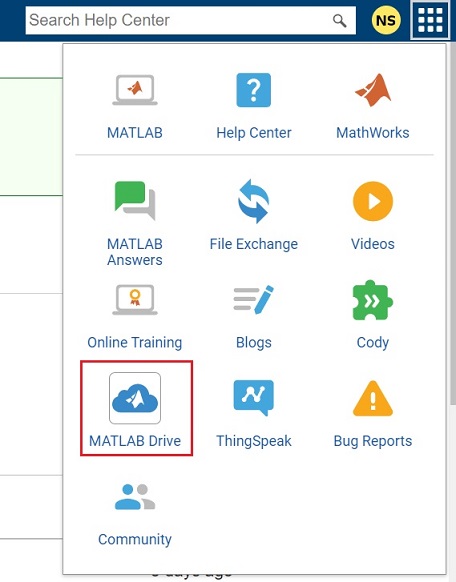
Task: Click the Videos text link
Action: (373, 244)
